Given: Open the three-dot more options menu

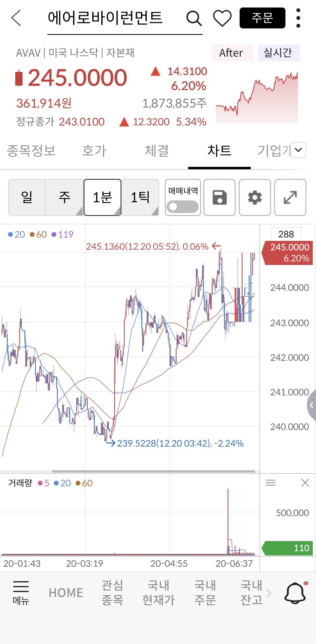Looking at the screenshot, I should coord(298,18).
